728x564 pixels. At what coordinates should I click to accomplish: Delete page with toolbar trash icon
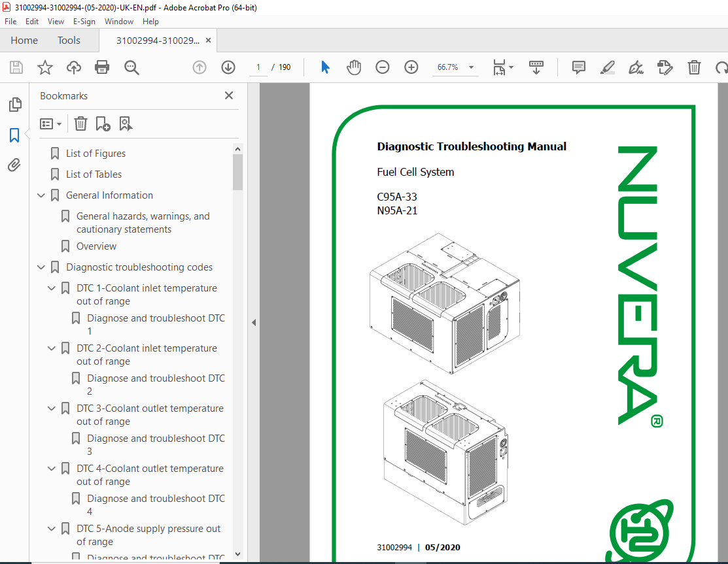point(694,67)
